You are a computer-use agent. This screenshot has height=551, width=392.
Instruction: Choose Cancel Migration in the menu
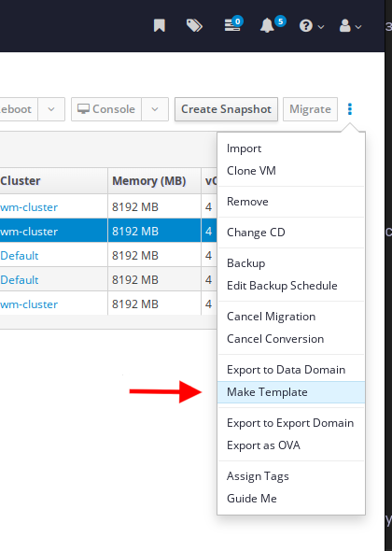click(x=291, y=317)
